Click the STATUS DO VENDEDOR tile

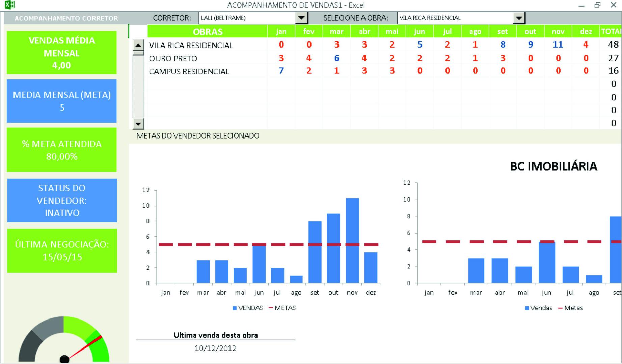62,200
